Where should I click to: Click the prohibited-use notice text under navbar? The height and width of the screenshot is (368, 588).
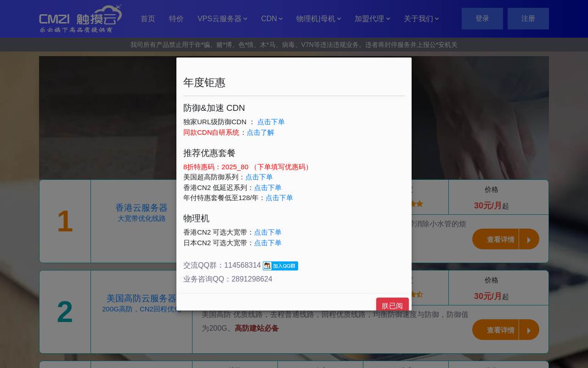tap(294, 45)
